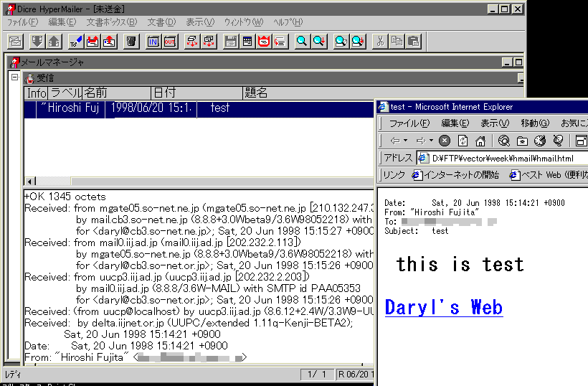Click the magnifier over document with red arrow icon
The height and width of the screenshot is (386, 588).
[358, 42]
